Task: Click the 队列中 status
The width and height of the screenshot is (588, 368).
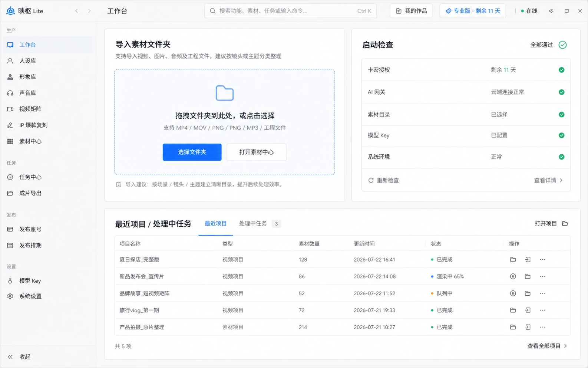Action: (442, 293)
